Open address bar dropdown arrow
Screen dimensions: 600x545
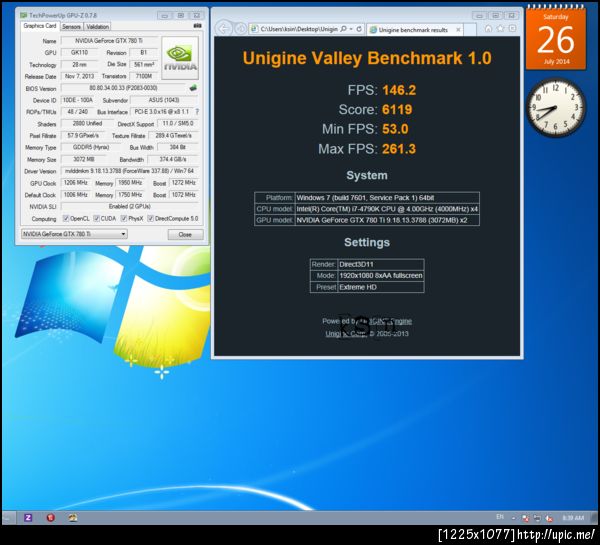pos(351,29)
